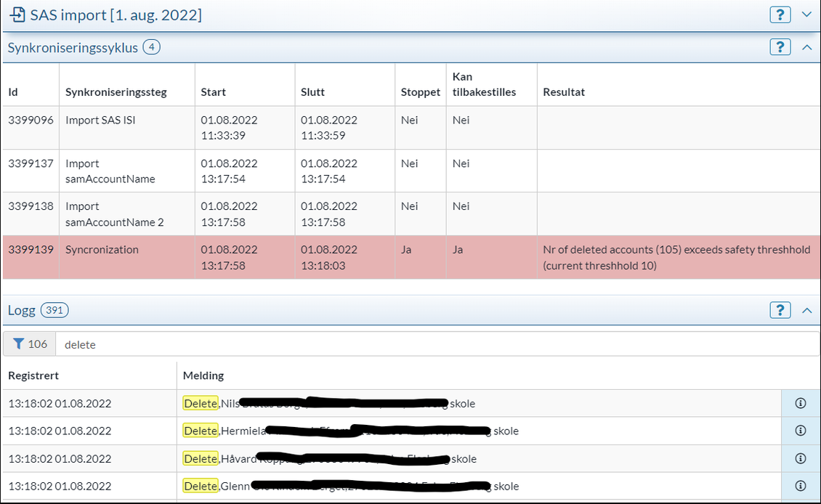Image resolution: width=821 pixels, height=504 pixels.
Task: Open help for Logg section
Action: pos(780,310)
